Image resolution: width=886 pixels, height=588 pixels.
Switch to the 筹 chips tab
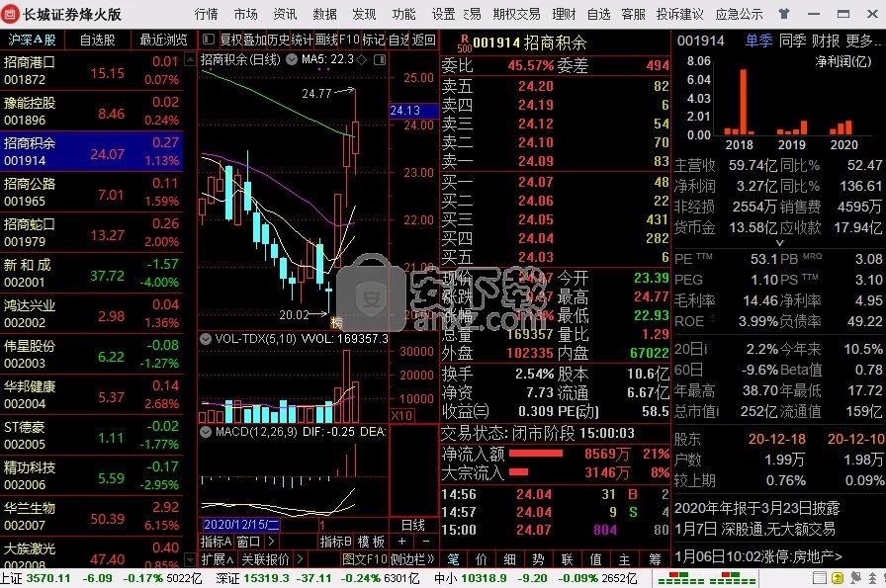tap(655, 559)
